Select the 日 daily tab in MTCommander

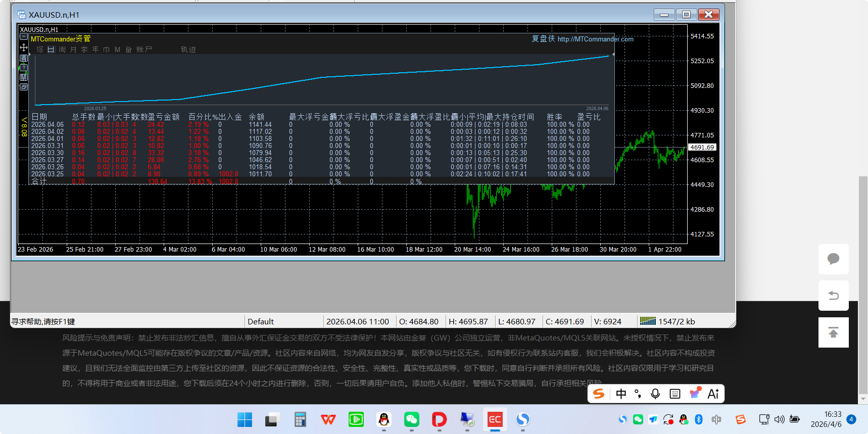(51, 50)
